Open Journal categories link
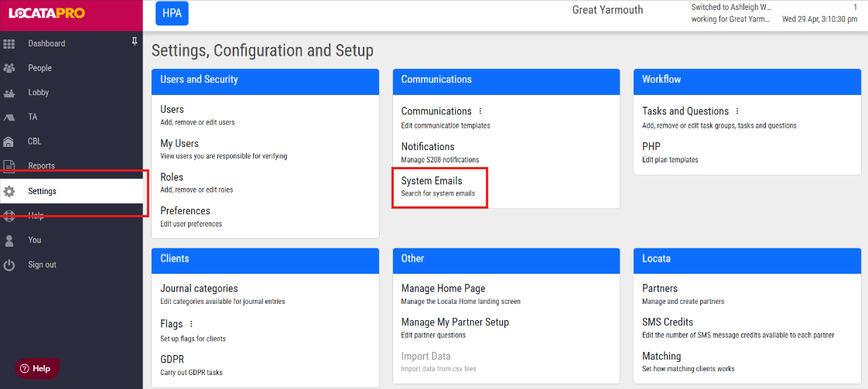Screen dimensions: 868x389 200,288
